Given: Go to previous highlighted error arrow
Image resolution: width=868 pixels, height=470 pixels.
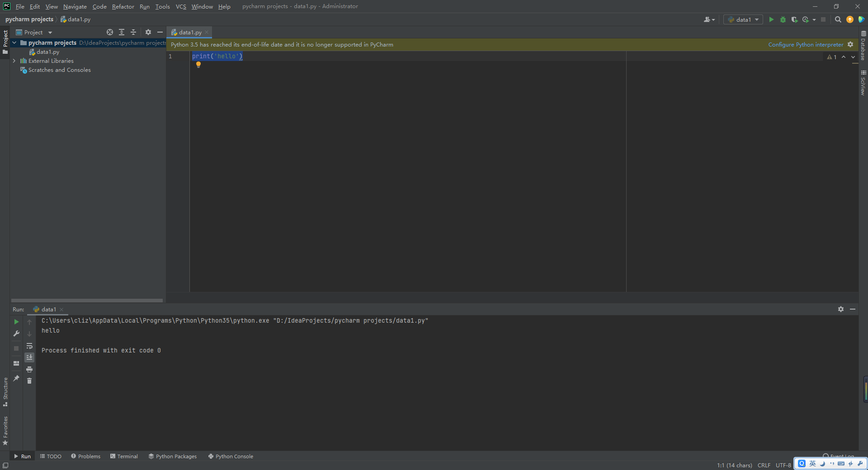Looking at the screenshot, I should 844,57.
